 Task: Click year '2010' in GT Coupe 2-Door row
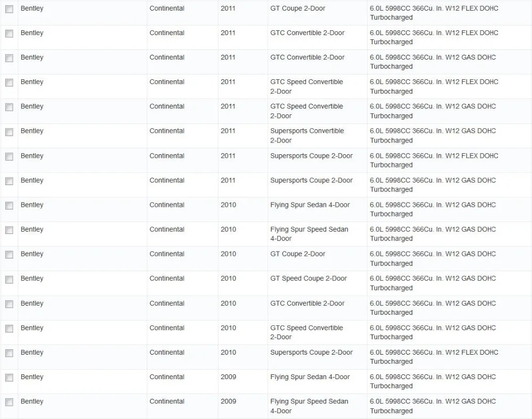tap(228, 254)
